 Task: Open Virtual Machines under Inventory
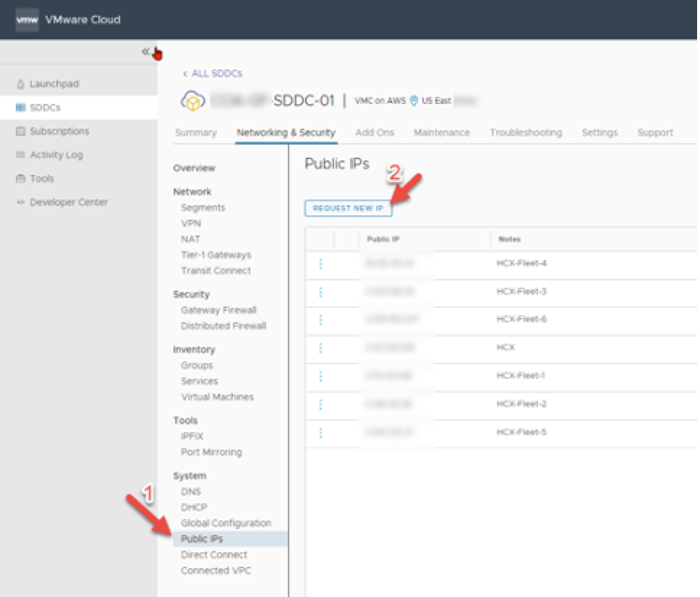pyautogui.click(x=218, y=397)
